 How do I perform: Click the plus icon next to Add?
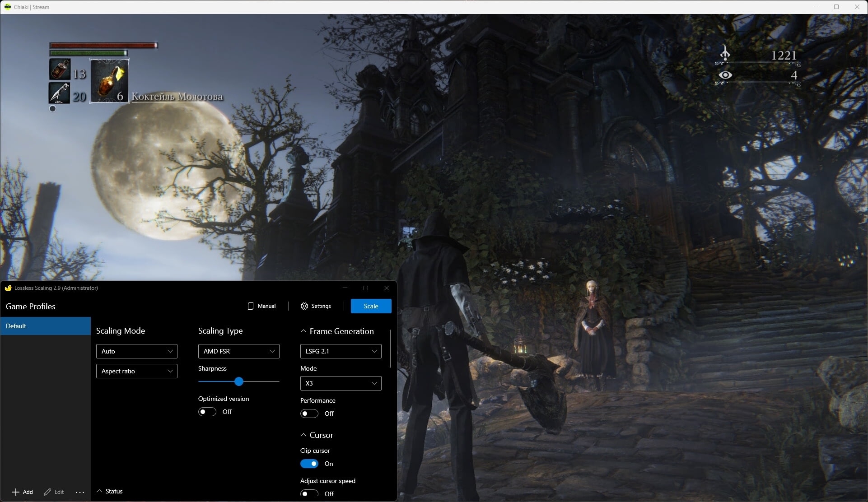click(x=16, y=492)
